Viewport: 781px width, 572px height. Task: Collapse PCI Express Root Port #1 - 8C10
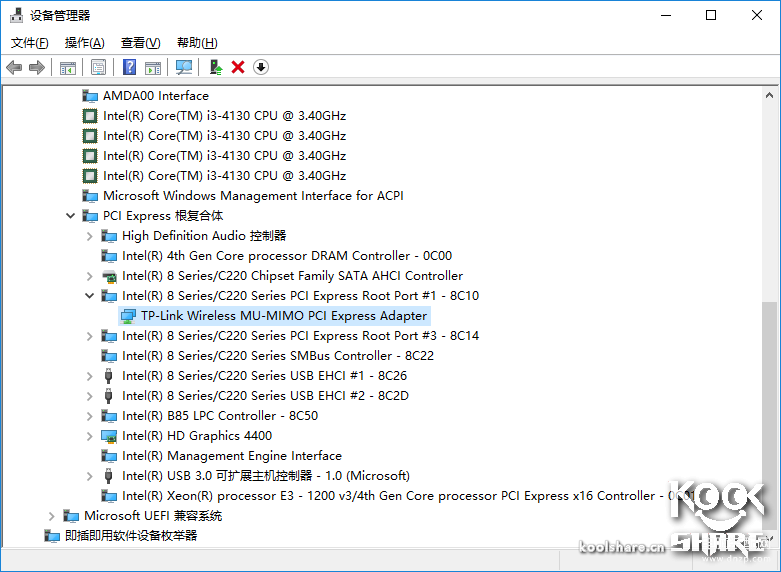click(89, 295)
